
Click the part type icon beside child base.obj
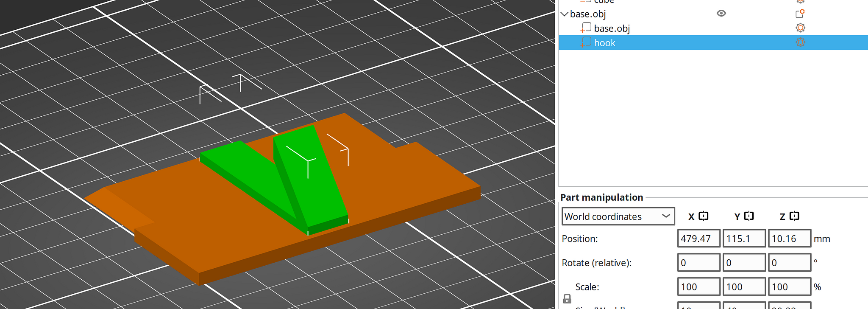[586, 28]
